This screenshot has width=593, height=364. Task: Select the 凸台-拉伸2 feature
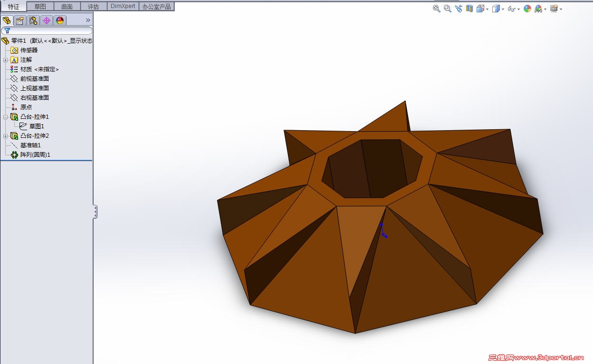tap(35, 136)
